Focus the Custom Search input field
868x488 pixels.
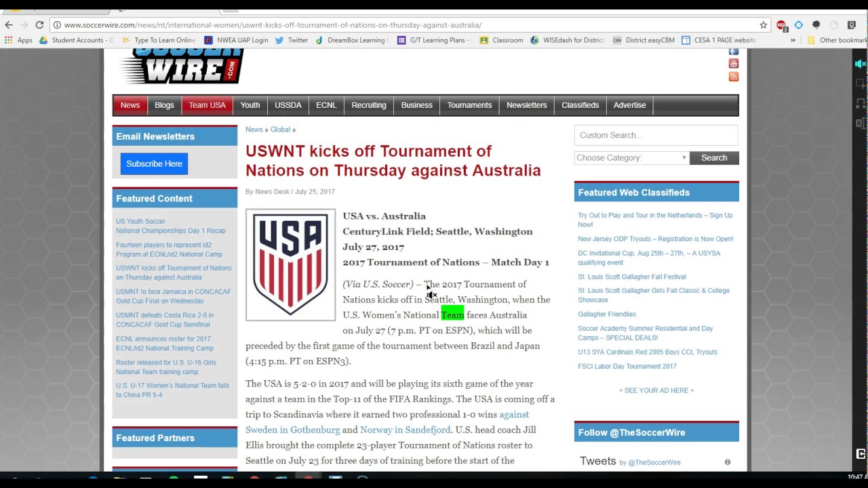[x=656, y=135]
